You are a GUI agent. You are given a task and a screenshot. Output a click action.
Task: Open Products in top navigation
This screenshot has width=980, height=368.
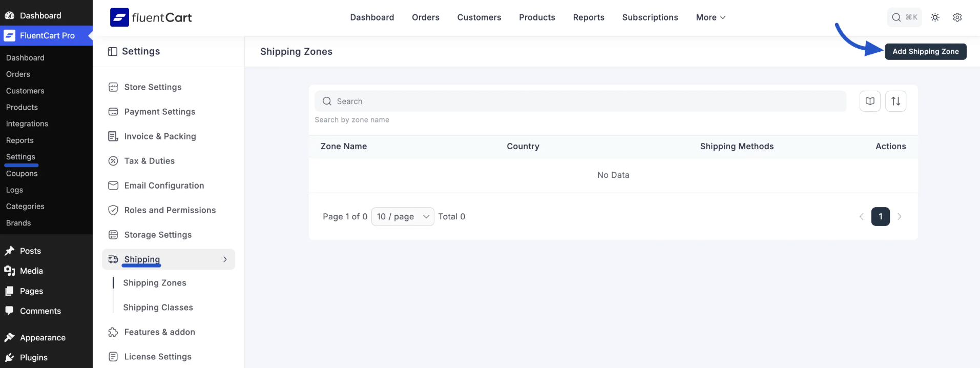537,17
